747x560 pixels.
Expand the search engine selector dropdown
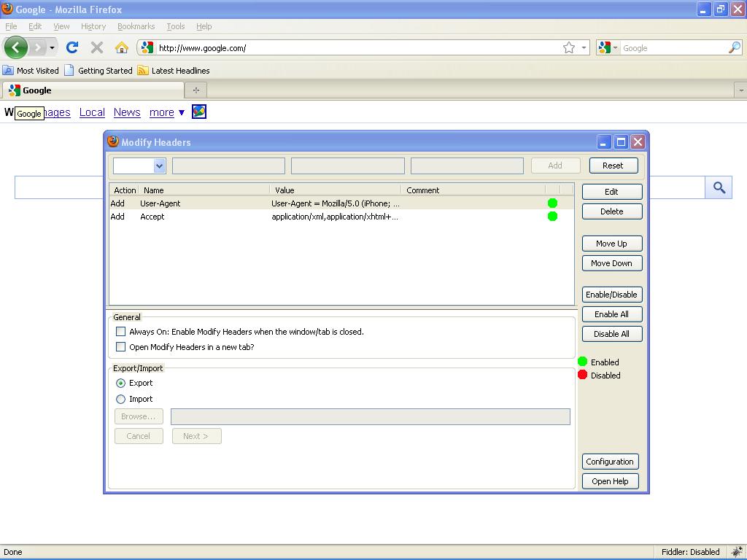tap(607, 48)
